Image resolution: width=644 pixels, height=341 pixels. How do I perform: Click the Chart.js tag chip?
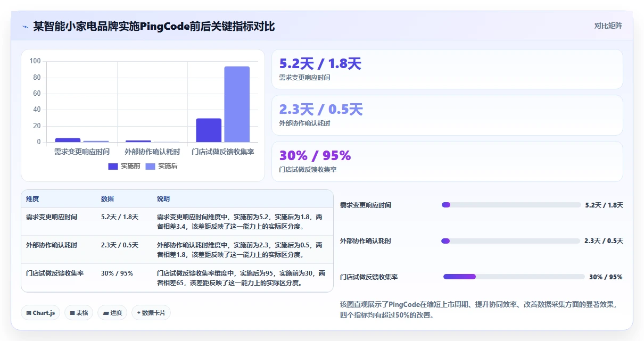click(x=41, y=313)
